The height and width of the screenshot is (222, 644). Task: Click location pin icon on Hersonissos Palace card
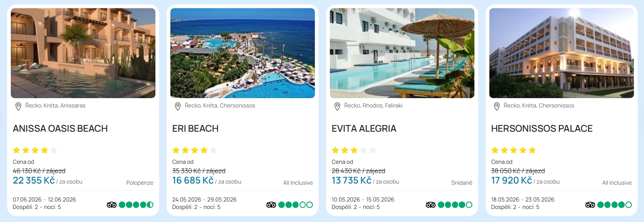[496, 106]
